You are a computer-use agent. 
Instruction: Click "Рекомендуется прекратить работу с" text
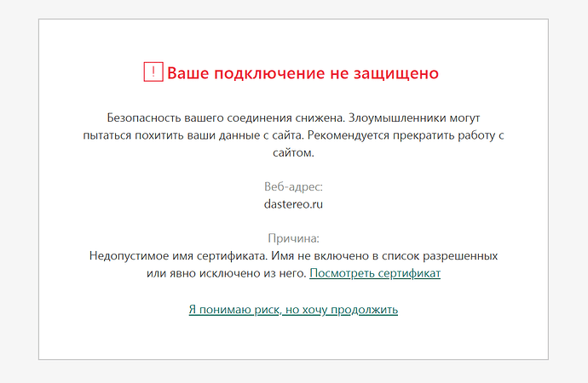pos(407,134)
